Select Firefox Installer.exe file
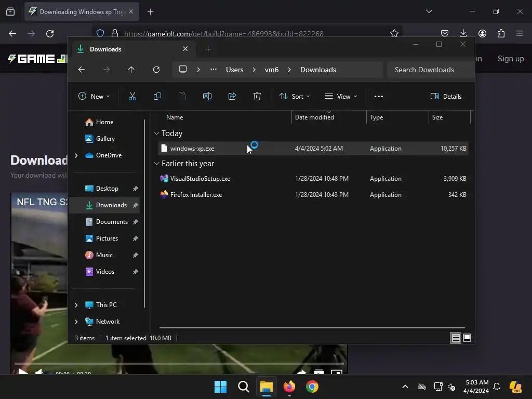The image size is (532, 399). click(313, 195)
